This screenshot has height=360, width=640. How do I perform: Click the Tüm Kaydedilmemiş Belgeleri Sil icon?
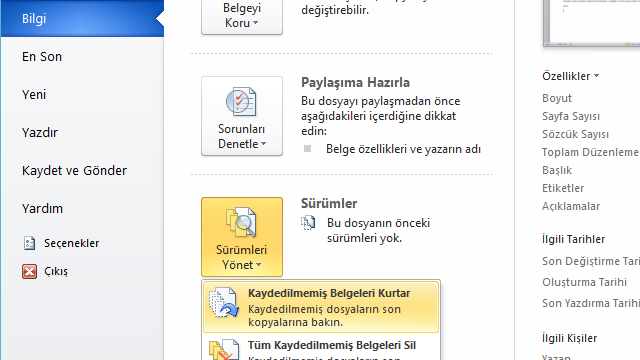(x=224, y=349)
